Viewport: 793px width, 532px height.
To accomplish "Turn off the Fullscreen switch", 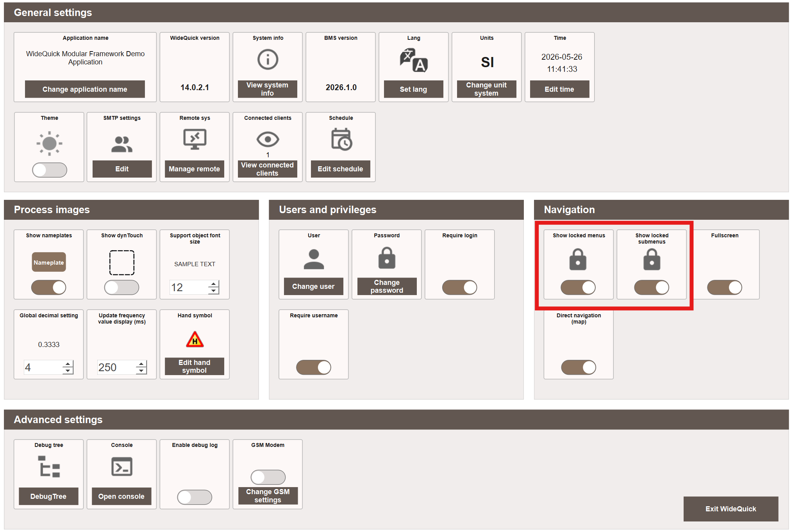I will click(725, 288).
